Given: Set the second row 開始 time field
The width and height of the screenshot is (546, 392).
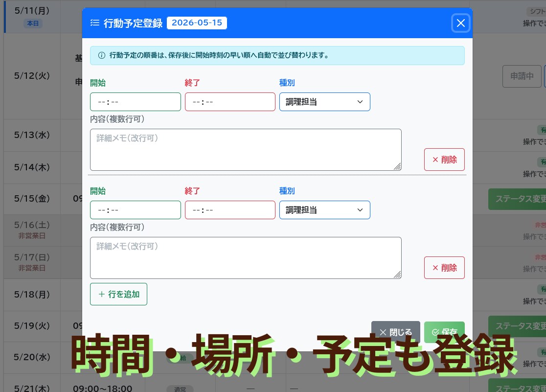Looking at the screenshot, I should click(x=136, y=210).
